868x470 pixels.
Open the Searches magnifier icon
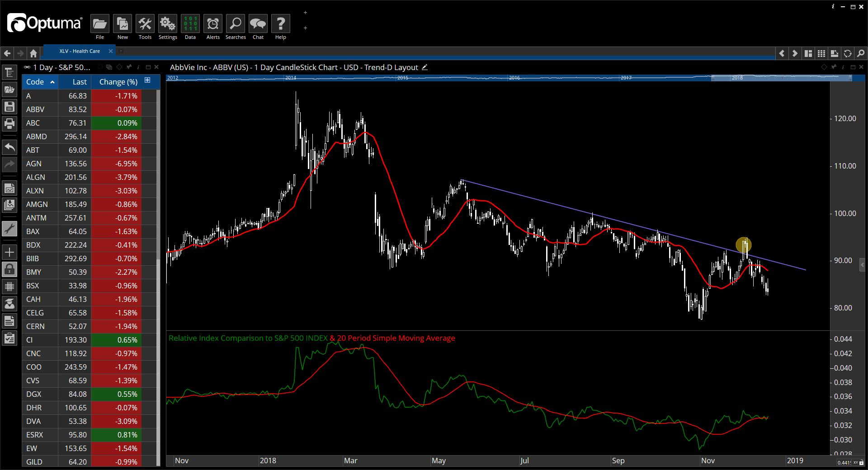236,23
